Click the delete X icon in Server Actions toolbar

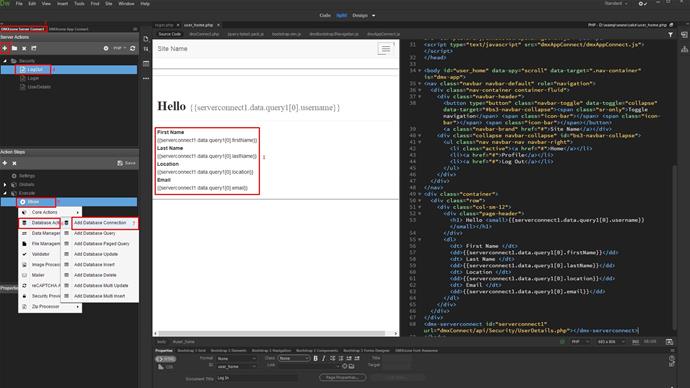(24, 48)
